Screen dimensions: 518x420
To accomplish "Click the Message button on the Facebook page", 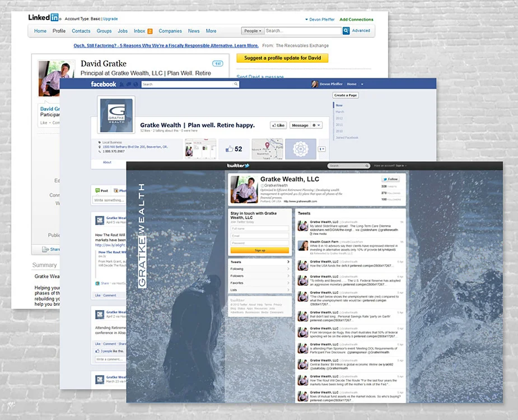I will 300,125.
